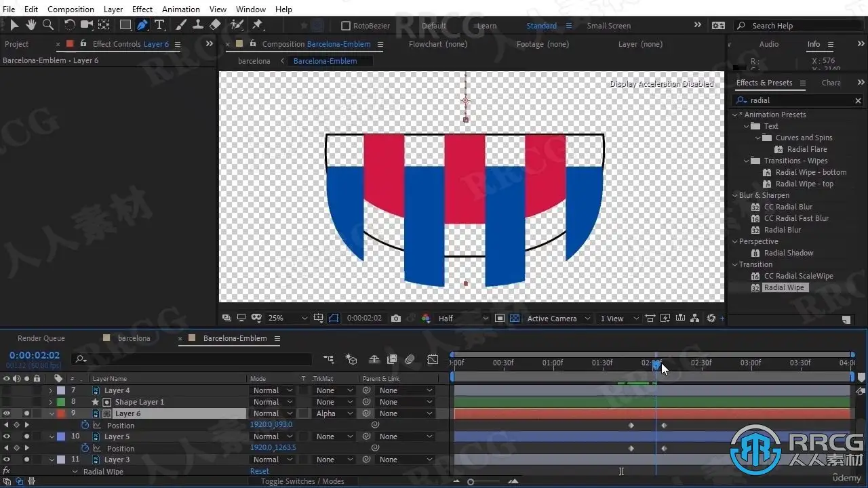The width and height of the screenshot is (868, 488).
Task: Select the Pan Behind anchor point tool
Action: point(104,25)
